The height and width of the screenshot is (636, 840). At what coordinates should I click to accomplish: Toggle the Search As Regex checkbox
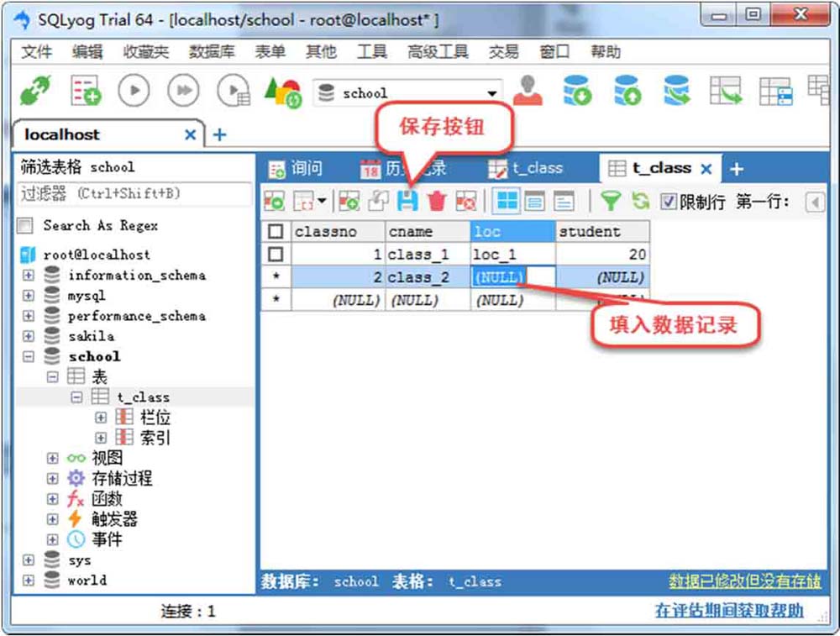point(24,225)
